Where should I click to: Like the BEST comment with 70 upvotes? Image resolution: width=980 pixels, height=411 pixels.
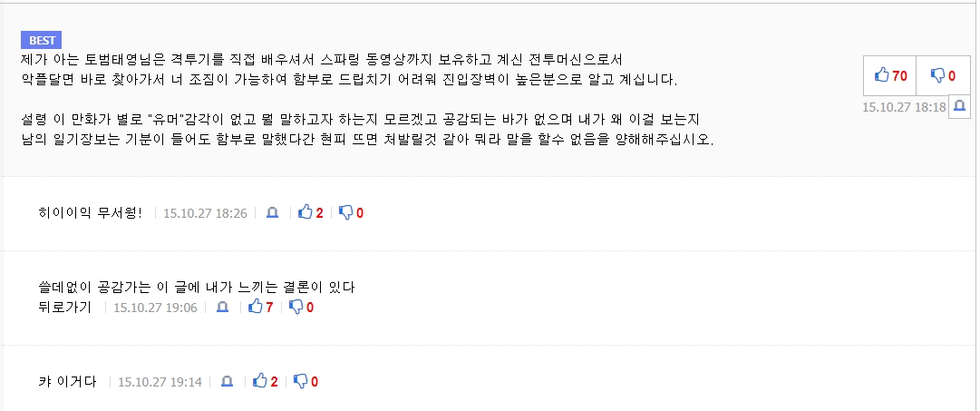(890, 75)
